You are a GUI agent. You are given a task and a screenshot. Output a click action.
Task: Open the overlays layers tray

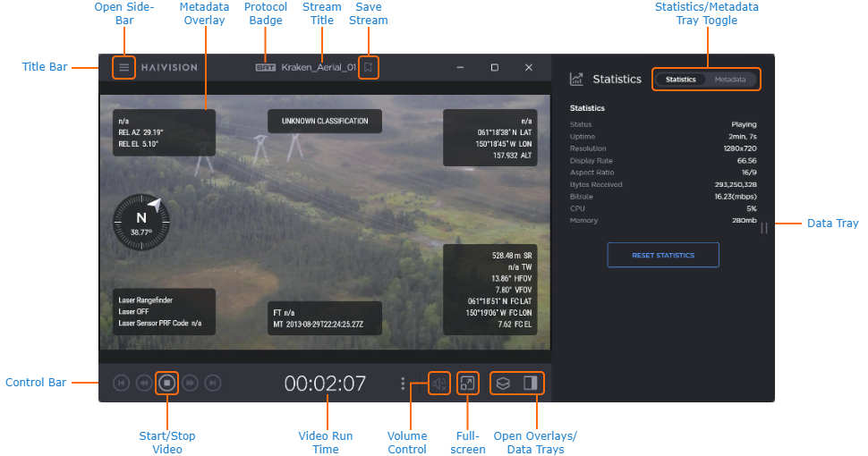pos(504,384)
